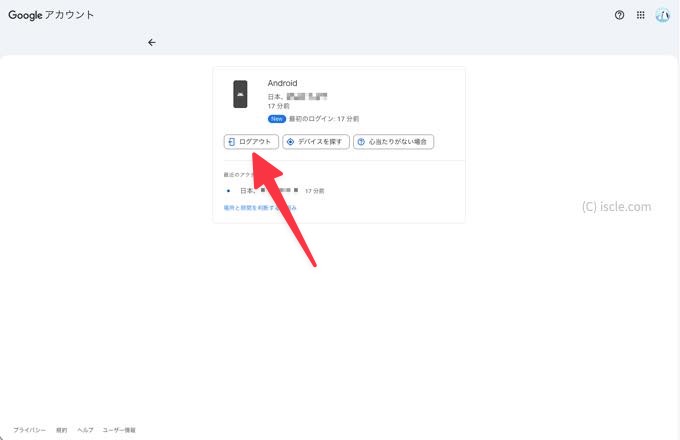680x440 pixels.
Task: Click the 心当たりがない場合 button
Action: 393,142
